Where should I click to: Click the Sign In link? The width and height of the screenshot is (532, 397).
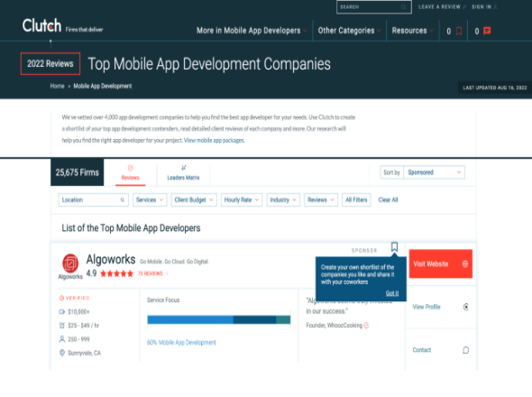[x=482, y=7]
